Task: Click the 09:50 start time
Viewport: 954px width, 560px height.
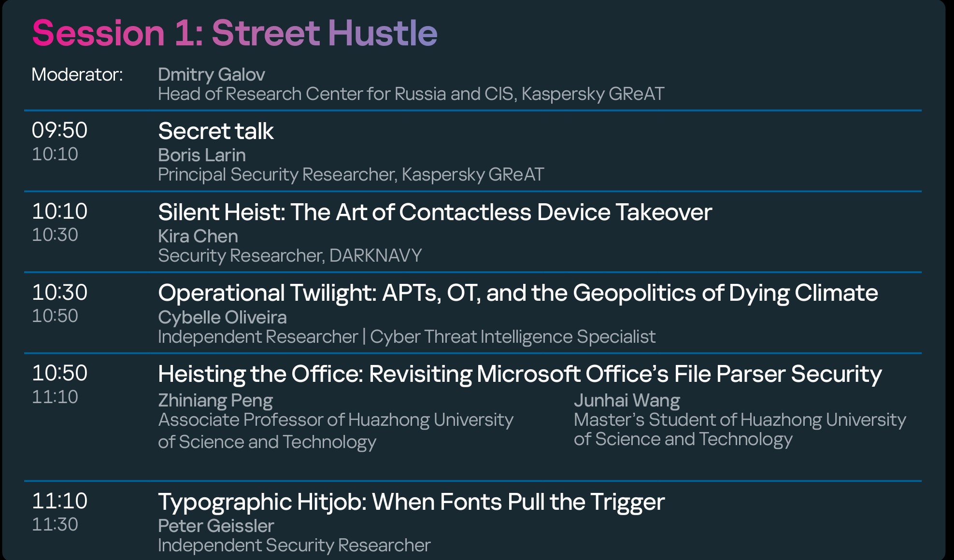Action: 59,130
